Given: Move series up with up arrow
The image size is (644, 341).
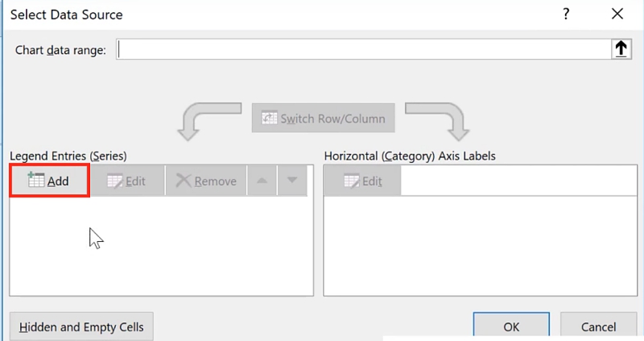Looking at the screenshot, I should tap(261, 181).
